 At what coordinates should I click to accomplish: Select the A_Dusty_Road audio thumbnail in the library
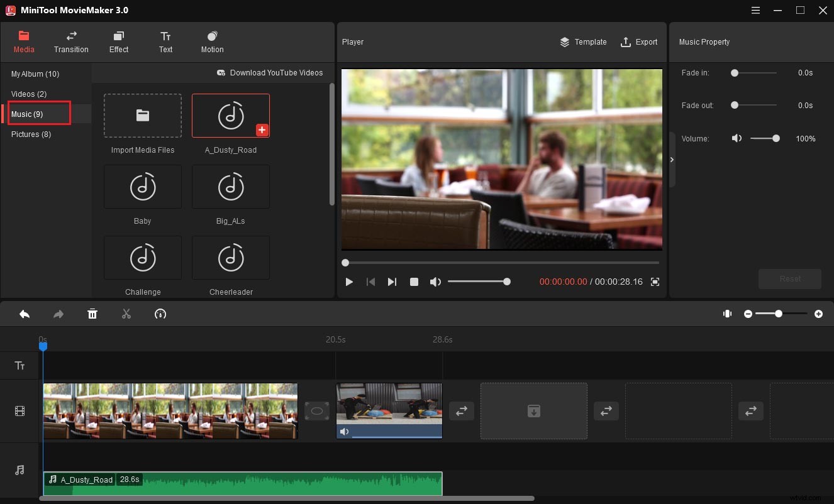coord(231,116)
